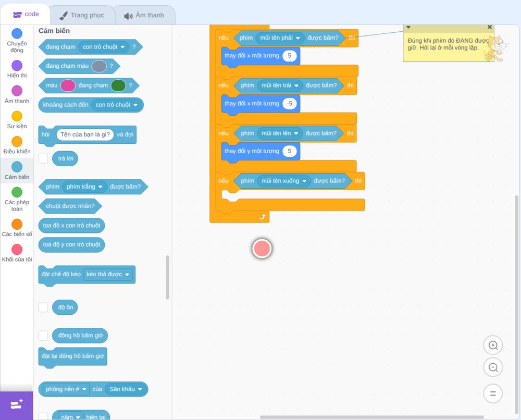The width and height of the screenshot is (521, 420).
Task: Open the Điều khiển category
Action: click(17, 145)
